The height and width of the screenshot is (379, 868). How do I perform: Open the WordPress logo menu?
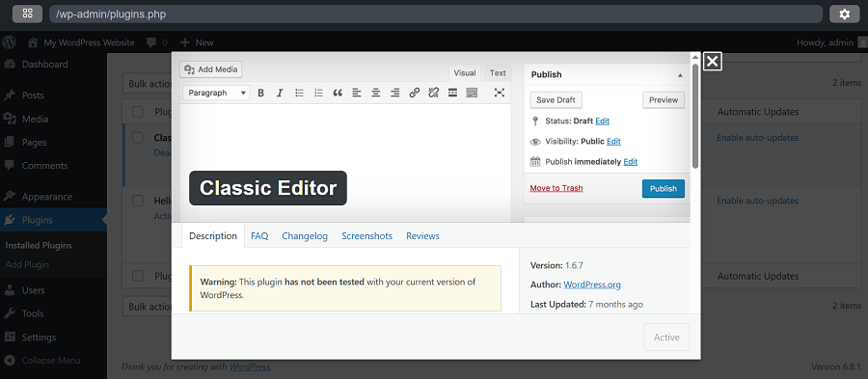click(9, 42)
